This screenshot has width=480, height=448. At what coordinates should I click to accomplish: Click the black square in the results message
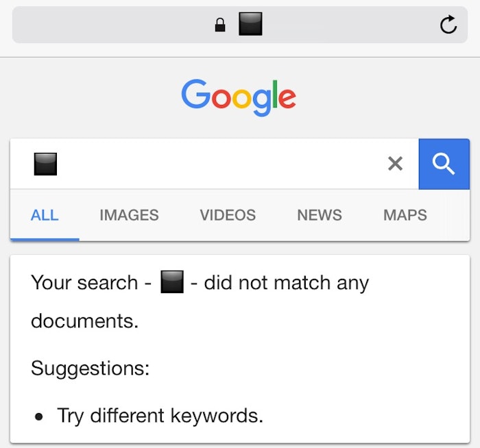coord(171,282)
